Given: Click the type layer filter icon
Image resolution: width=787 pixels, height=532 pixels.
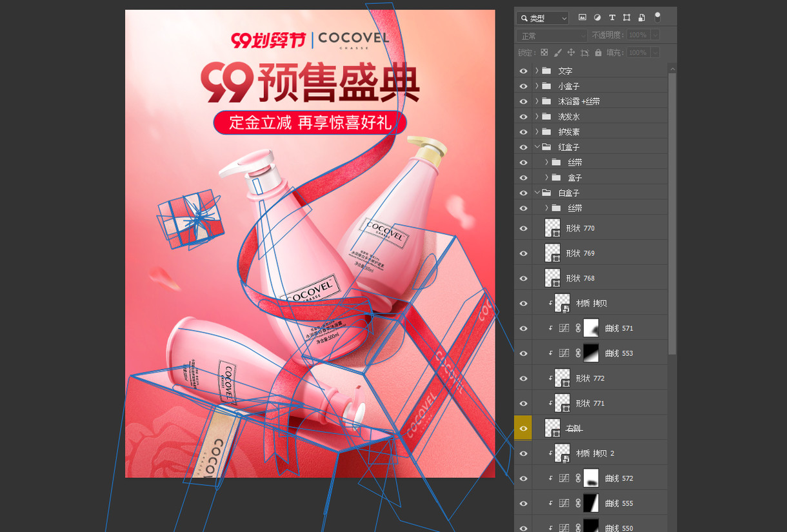Looking at the screenshot, I should (x=612, y=17).
